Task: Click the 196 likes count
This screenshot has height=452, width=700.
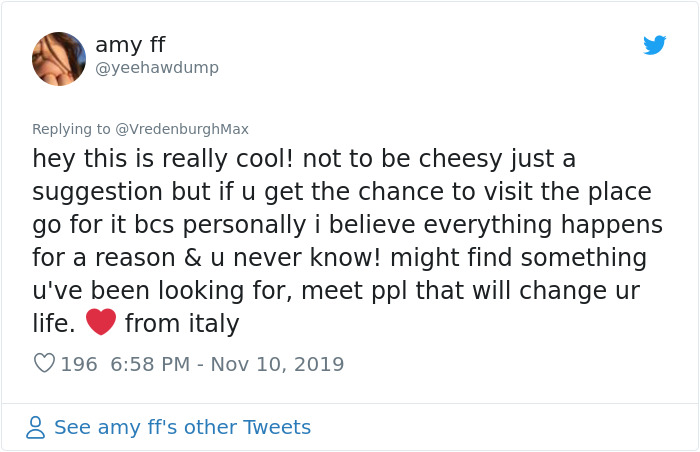Action: [79, 364]
